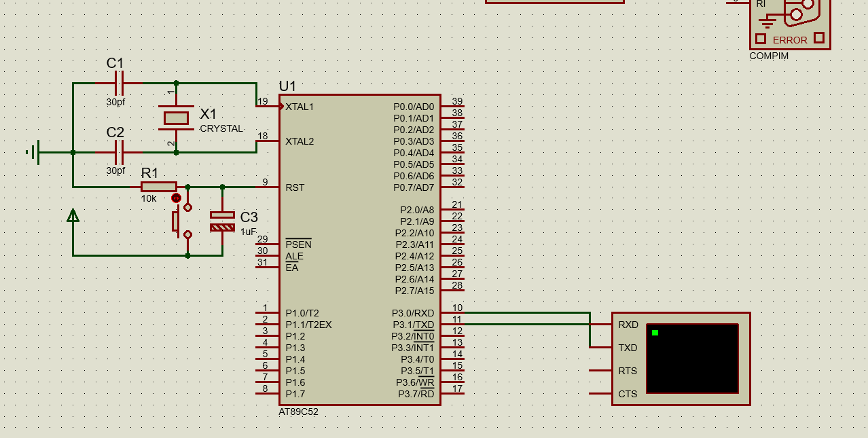Click the virtual terminal black screen

pos(692,359)
